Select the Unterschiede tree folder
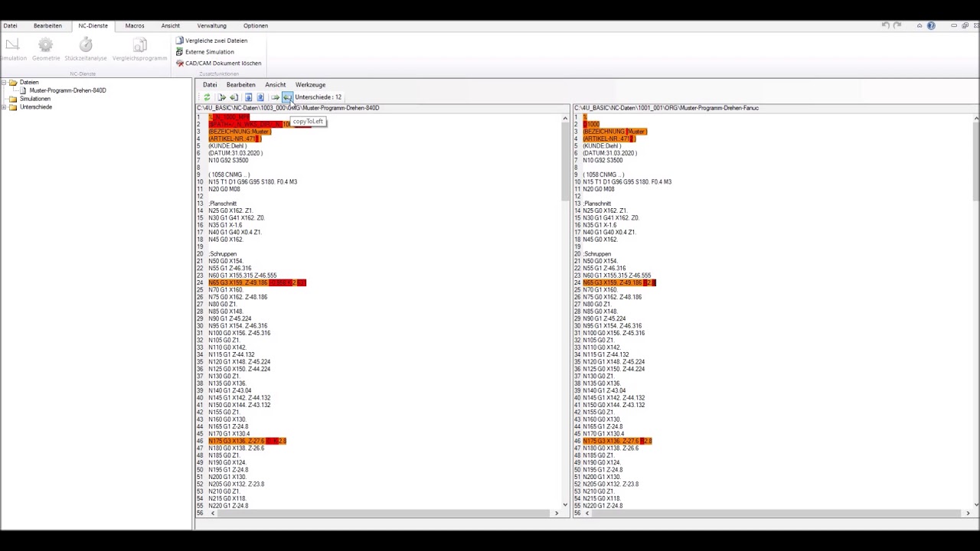The image size is (980, 551). coord(35,107)
